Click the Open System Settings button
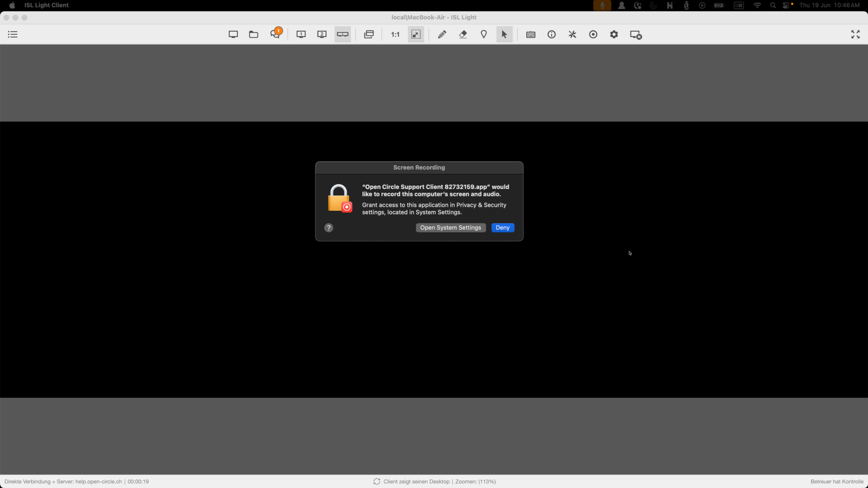 coord(450,227)
